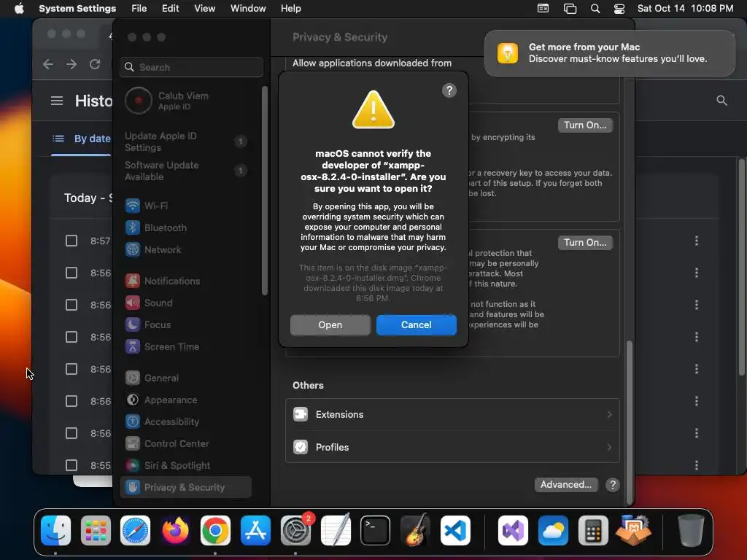Go back with Chrome back arrow
Viewport: 747px width, 560px height.
click(x=47, y=64)
